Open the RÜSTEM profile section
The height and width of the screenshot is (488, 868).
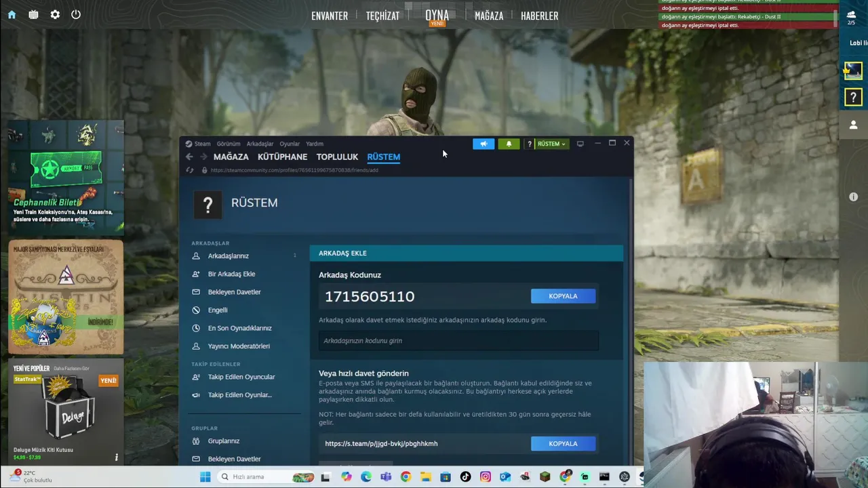pyautogui.click(x=383, y=157)
